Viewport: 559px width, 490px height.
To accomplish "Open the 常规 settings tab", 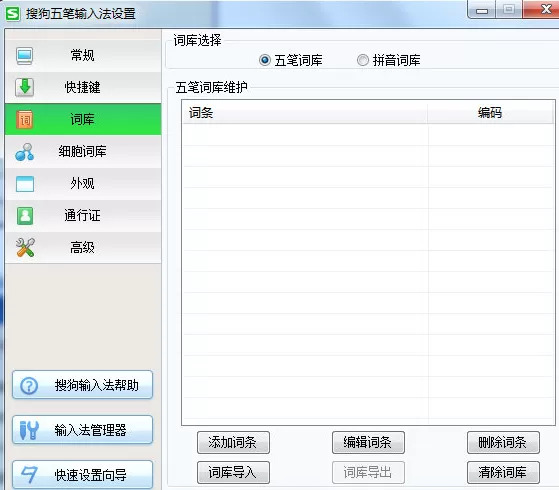I will pyautogui.click(x=83, y=56).
